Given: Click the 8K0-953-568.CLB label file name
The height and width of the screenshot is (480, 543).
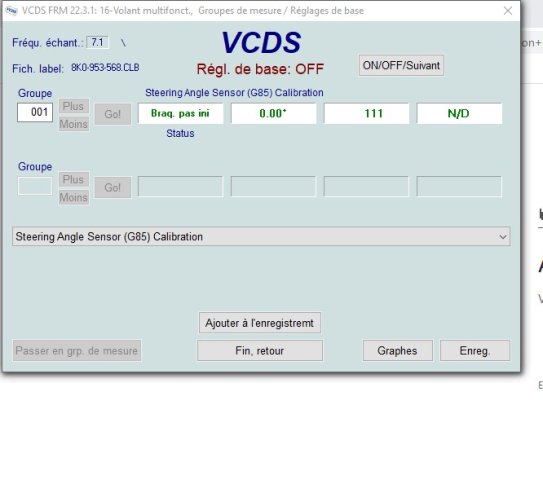Looking at the screenshot, I should pos(105,68).
